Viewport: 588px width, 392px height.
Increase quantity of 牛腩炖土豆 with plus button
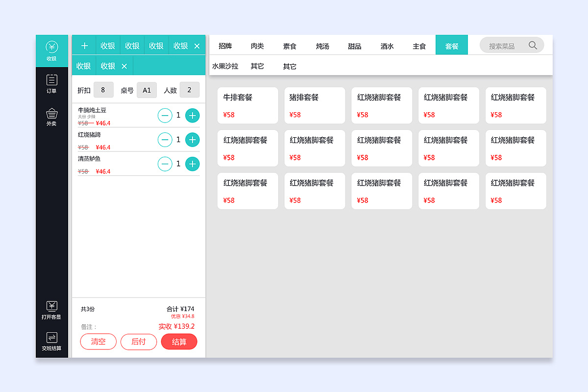point(192,115)
